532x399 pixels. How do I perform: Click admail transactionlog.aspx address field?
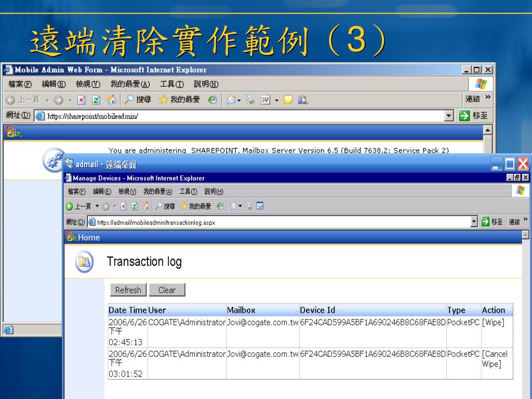pos(279,222)
